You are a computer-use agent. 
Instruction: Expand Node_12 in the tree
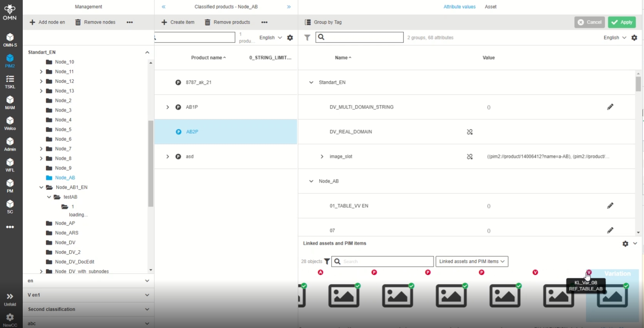coord(41,81)
